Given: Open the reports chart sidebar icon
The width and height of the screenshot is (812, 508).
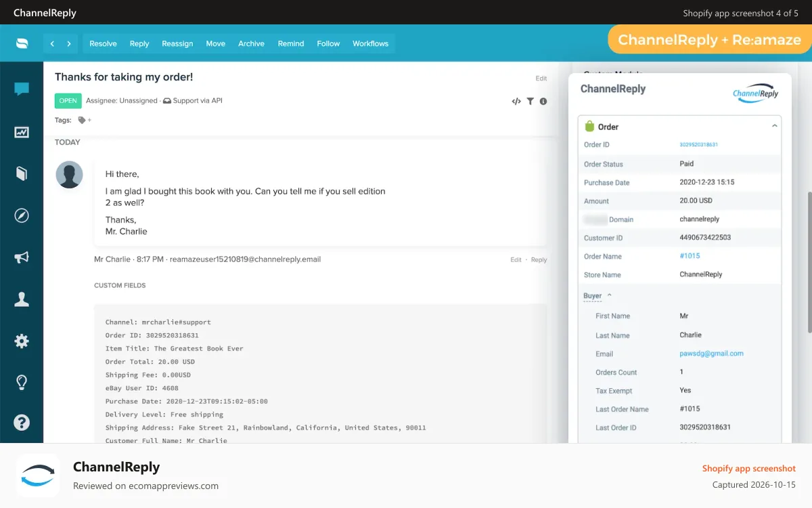Looking at the screenshot, I should point(22,132).
